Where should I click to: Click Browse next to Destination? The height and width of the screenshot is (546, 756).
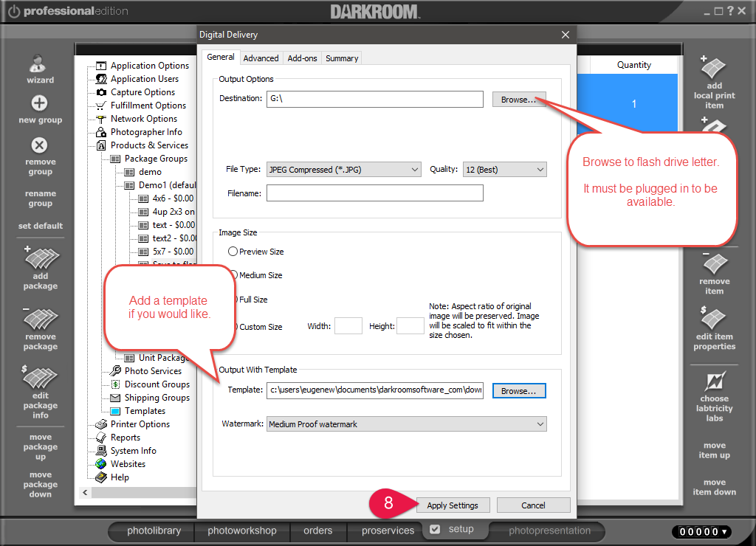519,100
